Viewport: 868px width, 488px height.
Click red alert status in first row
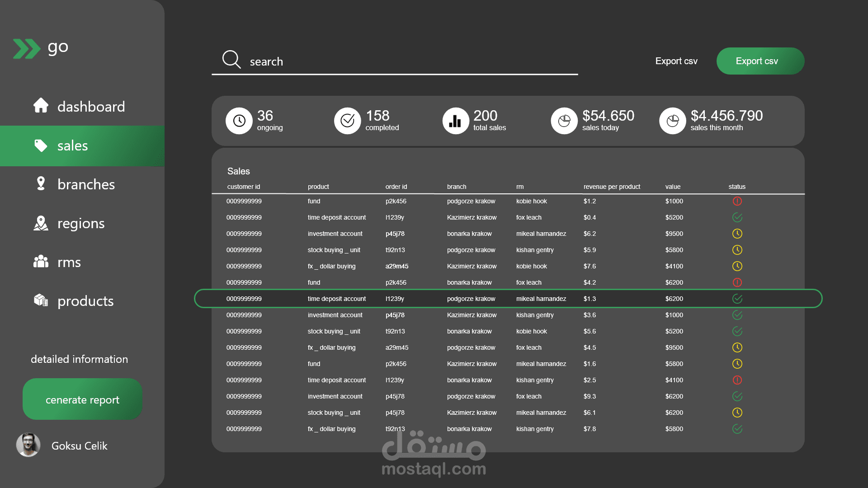737,201
